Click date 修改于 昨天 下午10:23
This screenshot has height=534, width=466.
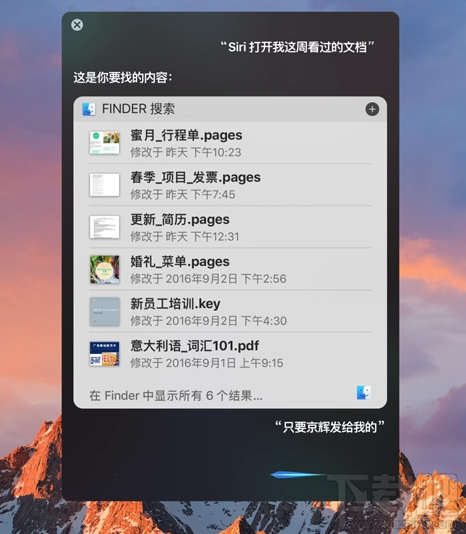coord(186,152)
